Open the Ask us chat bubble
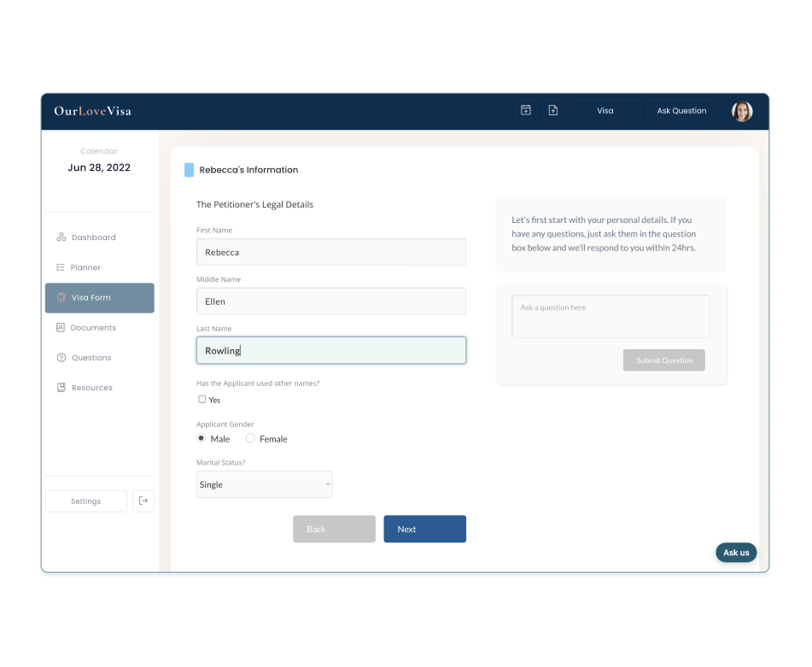The width and height of the screenshot is (812, 667). [x=736, y=552]
